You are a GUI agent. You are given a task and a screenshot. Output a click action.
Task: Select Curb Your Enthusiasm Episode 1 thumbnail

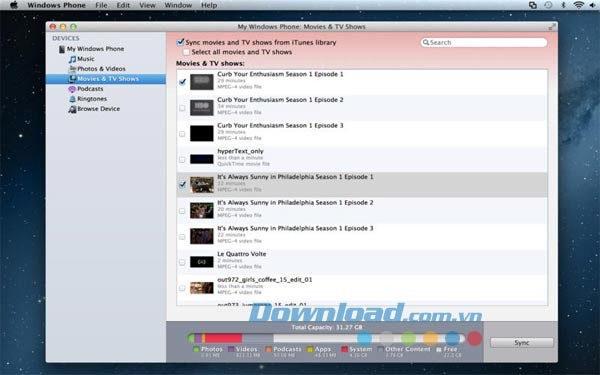point(202,82)
